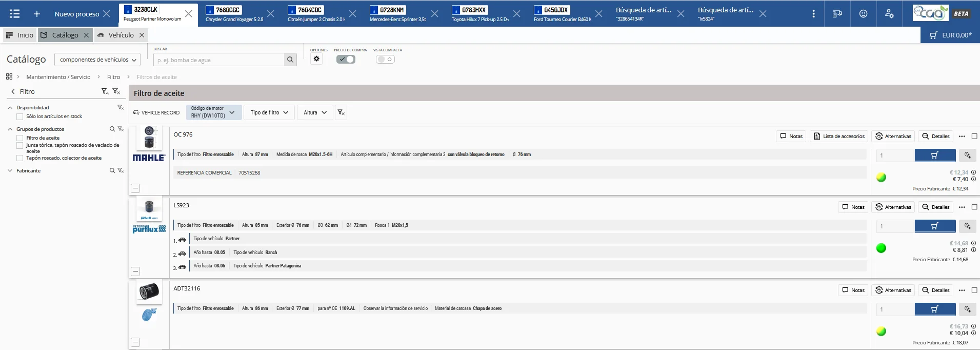980x350 pixels.
Task: Enable the Vista compacta switch
Action: tap(385, 60)
